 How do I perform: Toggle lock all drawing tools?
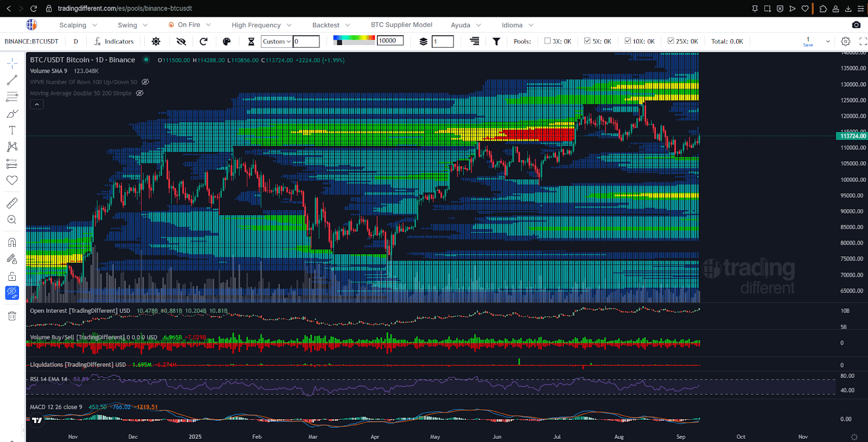click(x=12, y=276)
